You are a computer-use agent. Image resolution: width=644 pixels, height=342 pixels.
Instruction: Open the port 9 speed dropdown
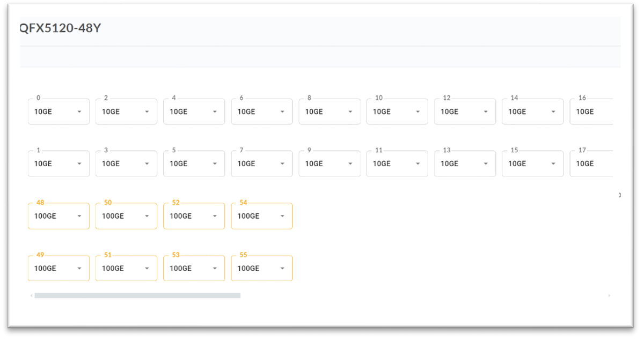click(x=330, y=163)
